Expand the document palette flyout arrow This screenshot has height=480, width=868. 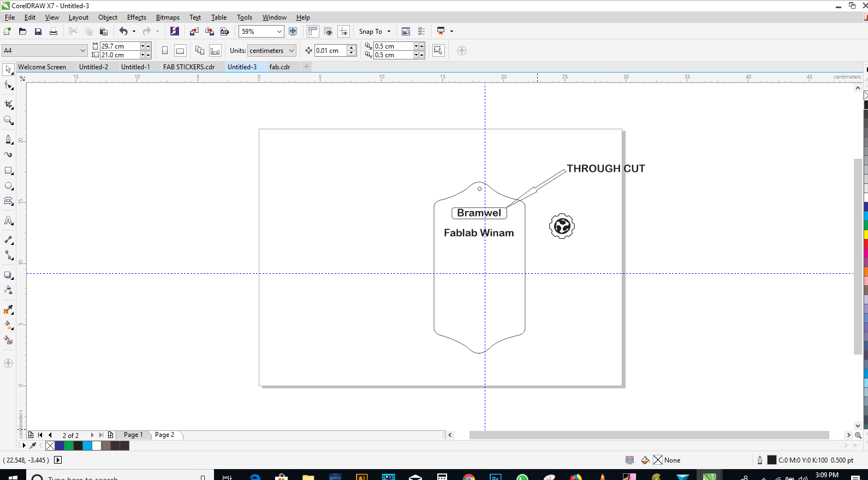tap(24, 446)
